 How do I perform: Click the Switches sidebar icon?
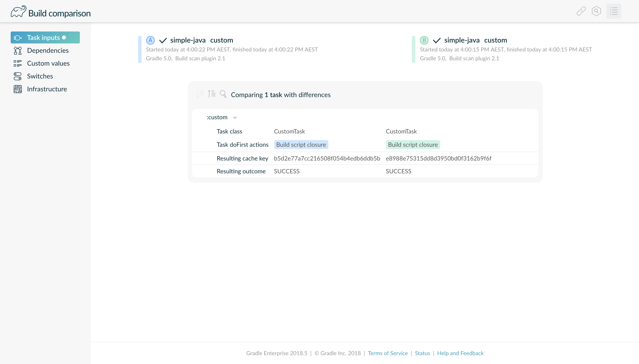coord(18,76)
